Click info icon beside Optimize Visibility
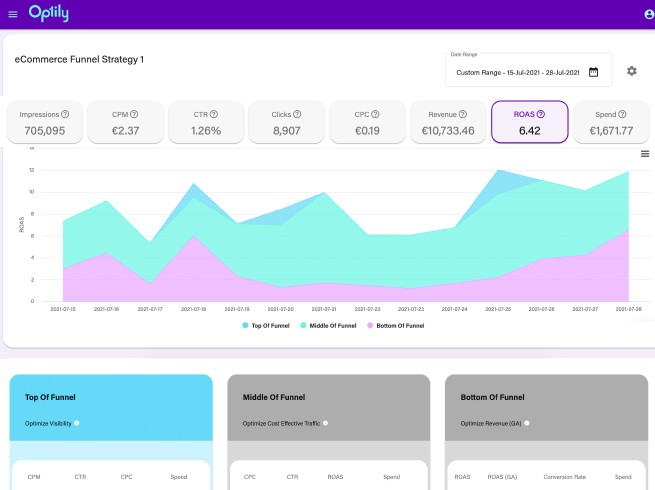The width and height of the screenshot is (655, 490). pos(77,423)
